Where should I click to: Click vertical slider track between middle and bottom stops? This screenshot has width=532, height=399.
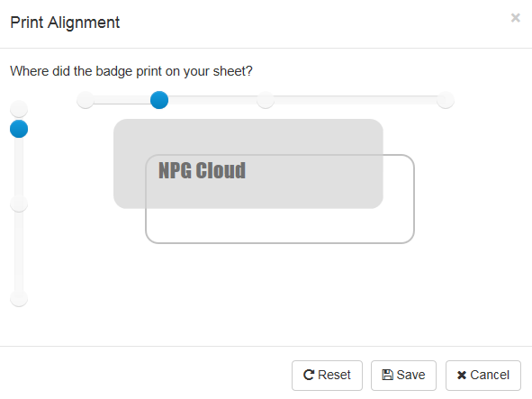(19, 251)
